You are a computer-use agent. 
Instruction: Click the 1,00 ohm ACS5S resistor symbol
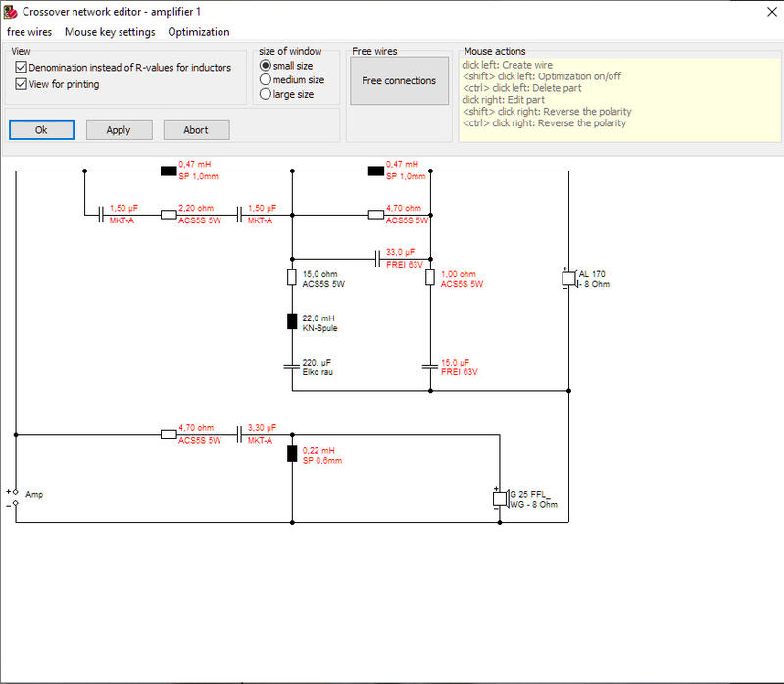click(x=430, y=277)
